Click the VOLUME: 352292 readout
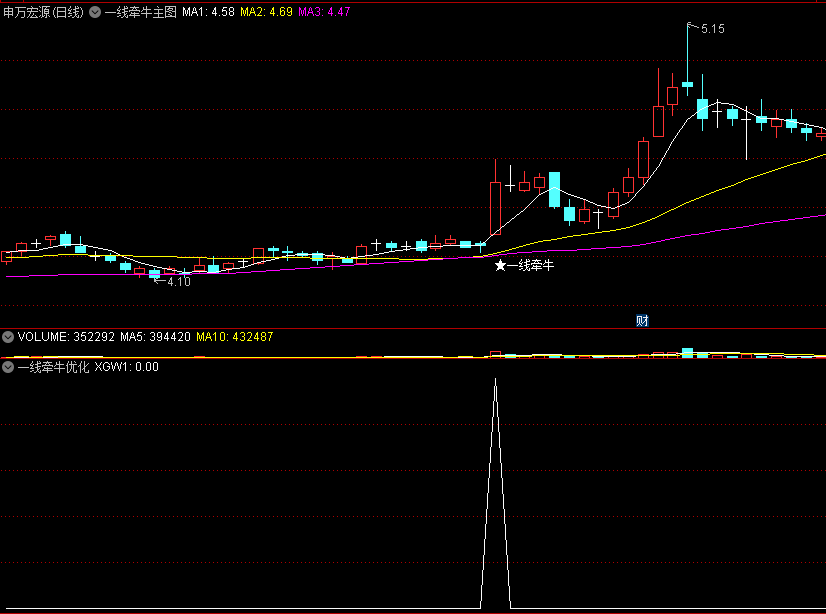The width and height of the screenshot is (826, 614). click(66, 337)
